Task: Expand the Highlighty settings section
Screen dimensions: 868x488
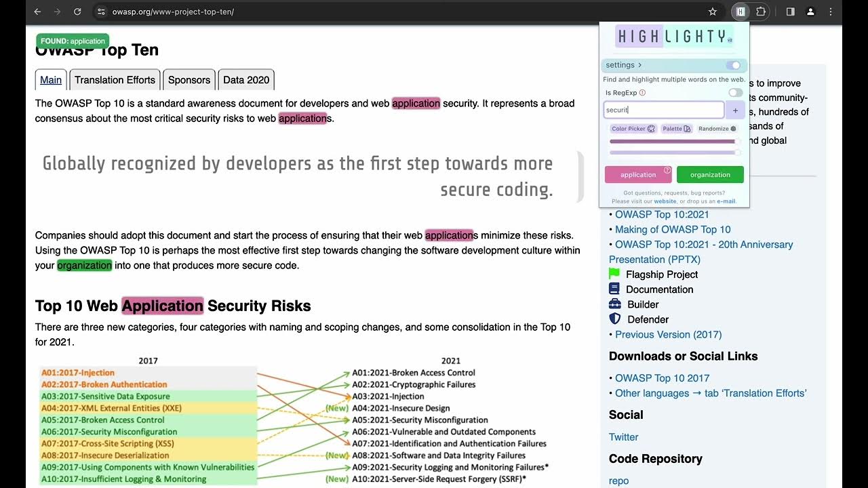Action: point(623,65)
